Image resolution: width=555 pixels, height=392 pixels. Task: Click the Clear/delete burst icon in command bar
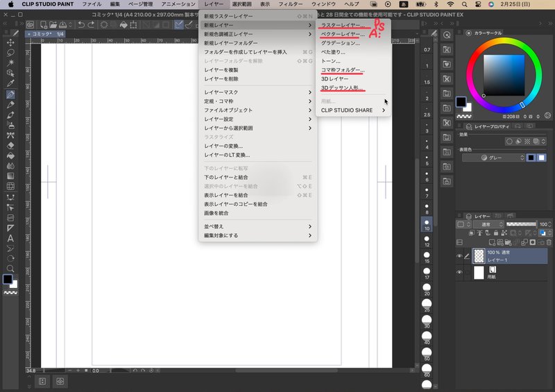(104, 24)
